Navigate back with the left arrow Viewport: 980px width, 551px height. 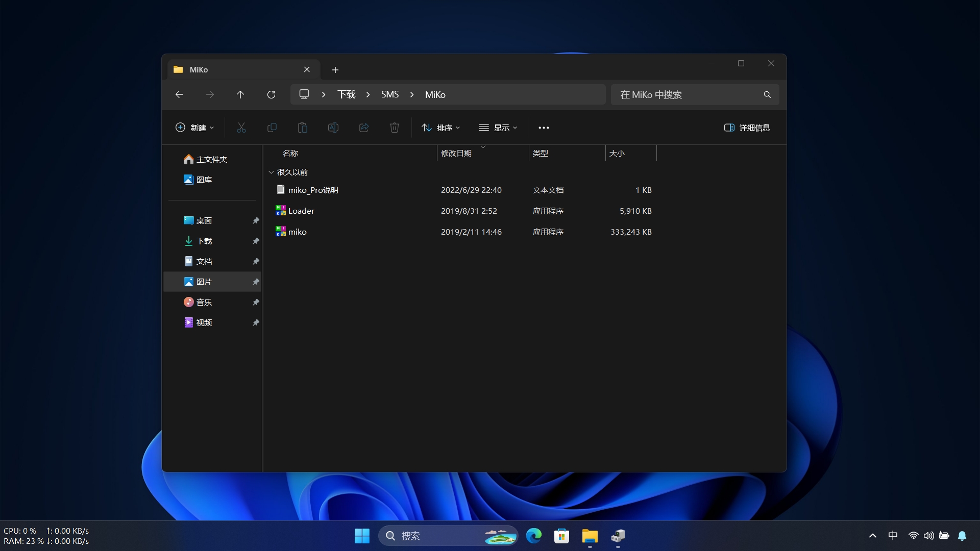tap(179, 95)
